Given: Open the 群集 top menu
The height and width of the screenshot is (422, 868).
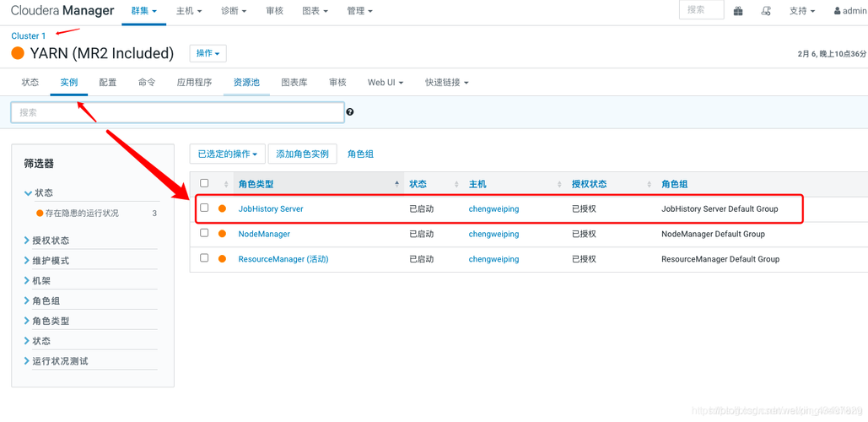Looking at the screenshot, I should (143, 11).
